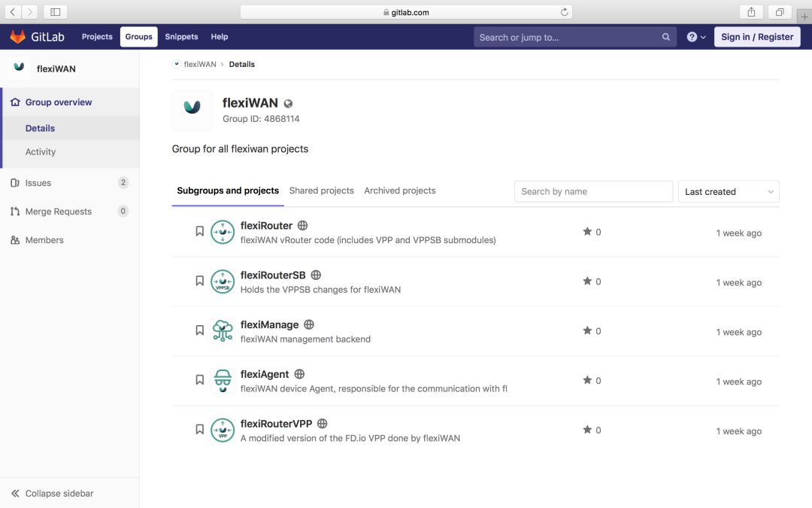Image resolution: width=812 pixels, height=508 pixels.
Task: Focus the Search or jump to field
Action: (575, 37)
